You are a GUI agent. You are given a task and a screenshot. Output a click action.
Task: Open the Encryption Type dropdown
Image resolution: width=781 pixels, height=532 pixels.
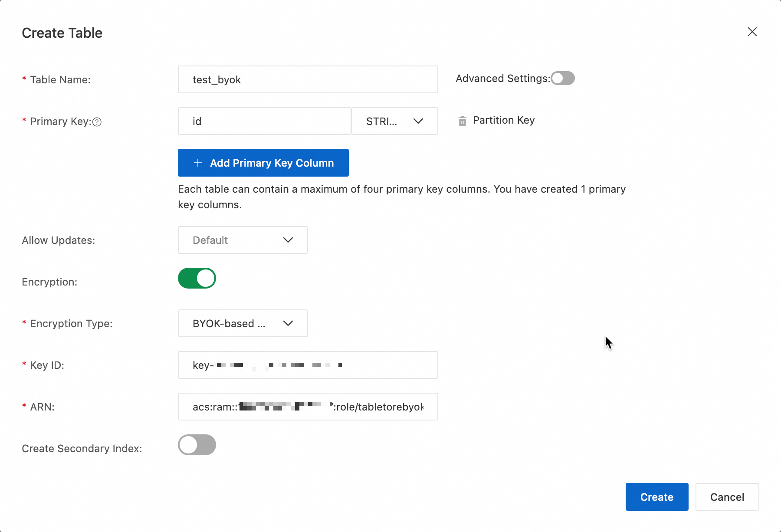pyautogui.click(x=243, y=323)
